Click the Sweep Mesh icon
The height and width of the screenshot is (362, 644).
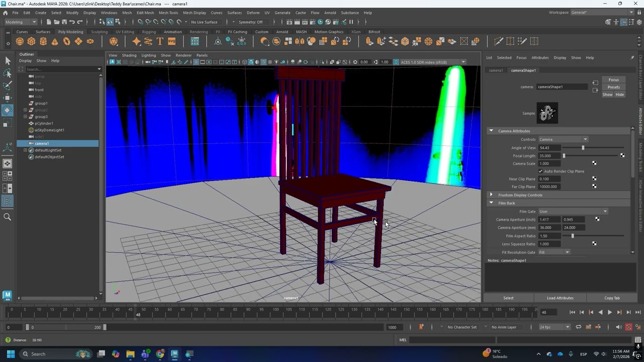click(x=148, y=41)
